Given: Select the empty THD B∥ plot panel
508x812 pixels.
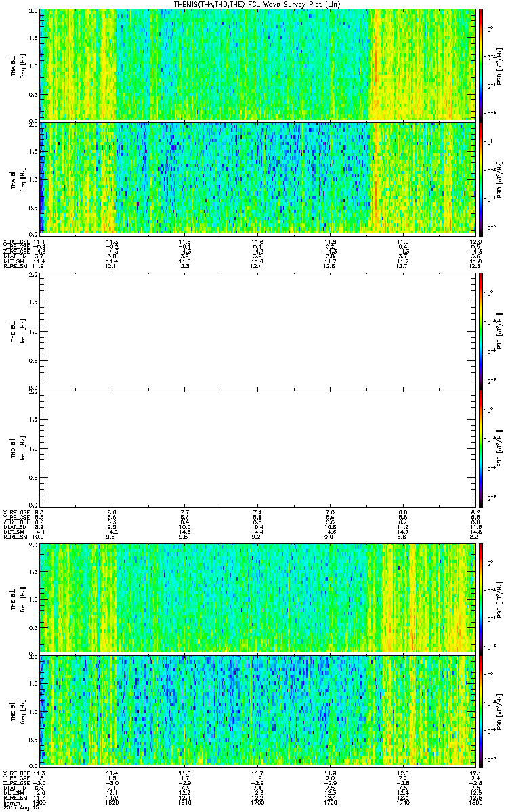Looking at the screenshot, I should 258,447.
